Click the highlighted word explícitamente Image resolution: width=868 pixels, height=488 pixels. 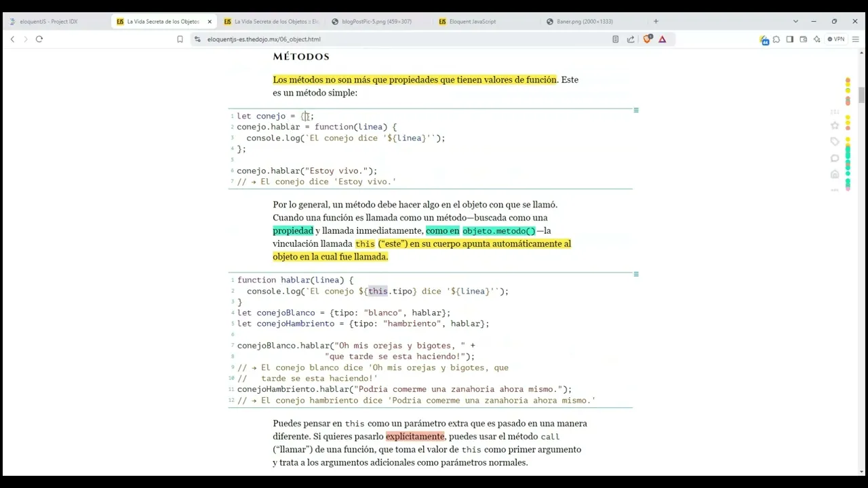pyautogui.click(x=415, y=436)
